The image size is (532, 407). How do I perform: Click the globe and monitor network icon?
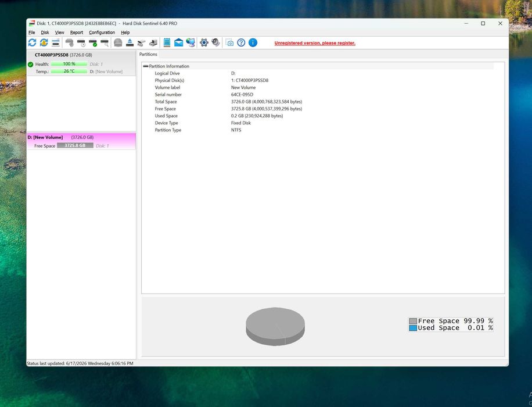[190, 42]
